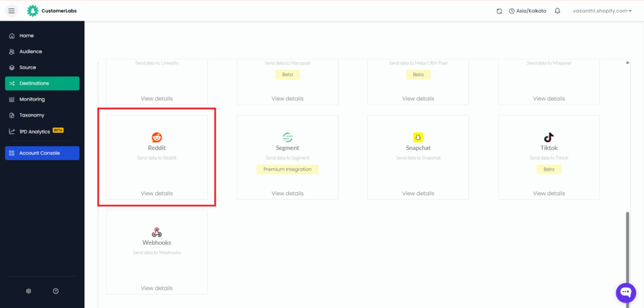This screenshot has width=644, height=308.
Task: View details of the LinkedIn destination
Action: (157, 99)
